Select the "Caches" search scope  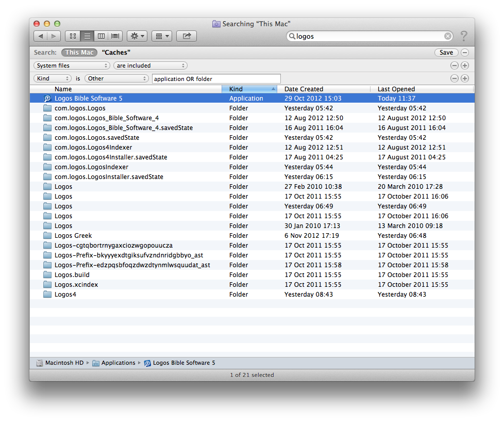coord(116,53)
